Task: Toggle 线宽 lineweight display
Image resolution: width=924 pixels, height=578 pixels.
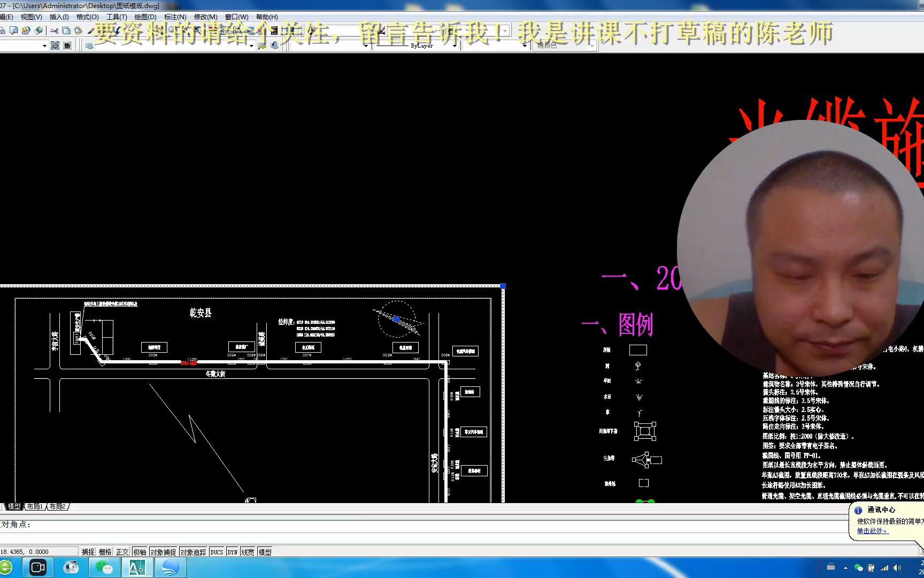Action: pyautogui.click(x=248, y=552)
